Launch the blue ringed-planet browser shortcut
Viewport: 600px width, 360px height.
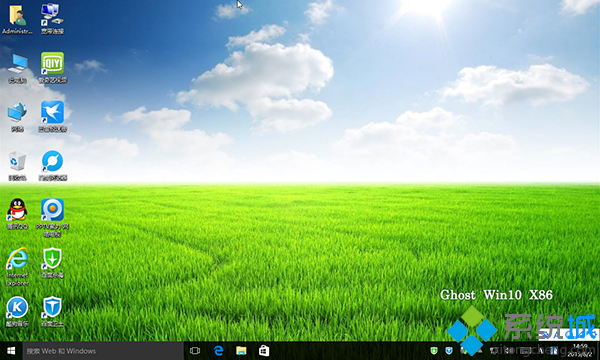pyautogui.click(x=52, y=165)
